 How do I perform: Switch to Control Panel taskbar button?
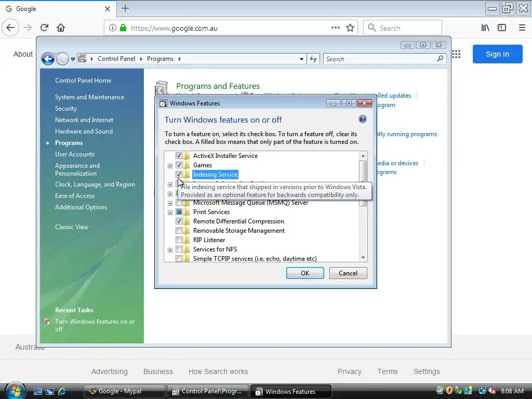[x=208, y=391]
